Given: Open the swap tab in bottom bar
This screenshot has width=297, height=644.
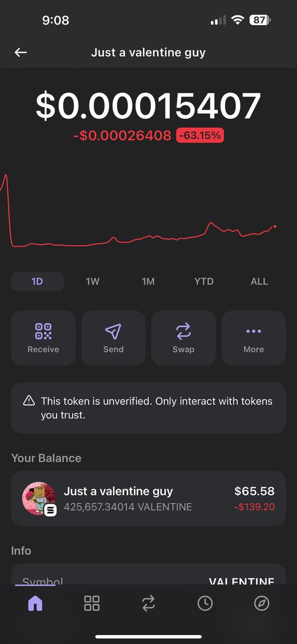Looking at the screenshot, I should tap(148, 603).
